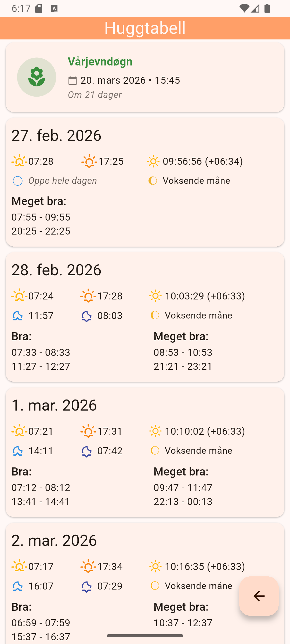Tap the moon phase icon on 1. mar.
This screenshot has height=644, width=290.
(x=155, y=451)
